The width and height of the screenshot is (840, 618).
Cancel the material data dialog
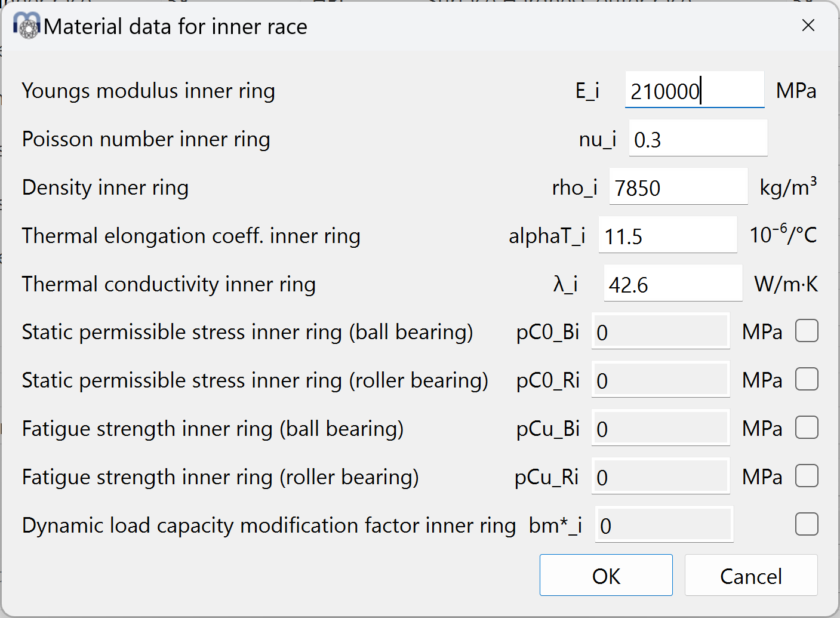[x=750, y=575]
